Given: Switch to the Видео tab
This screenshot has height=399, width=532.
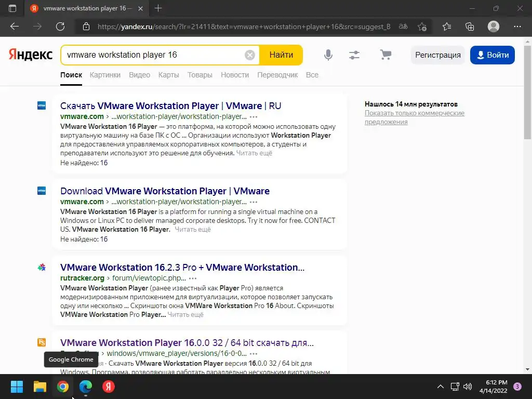Looking at the screenshot, I should coord(139,75).
